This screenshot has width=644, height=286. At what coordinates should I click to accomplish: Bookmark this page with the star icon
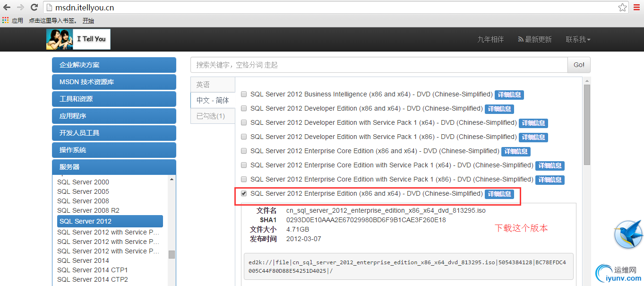pyautogui.click(x=623, y=8)
